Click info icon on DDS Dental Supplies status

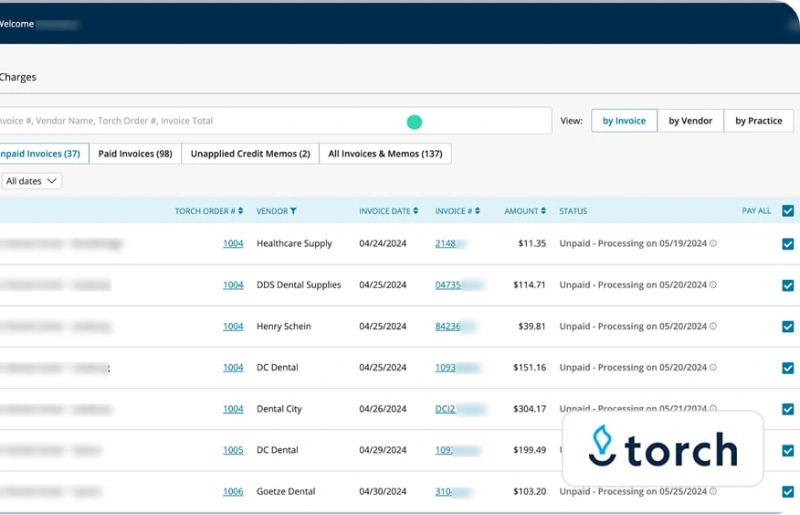pos(713,285)
